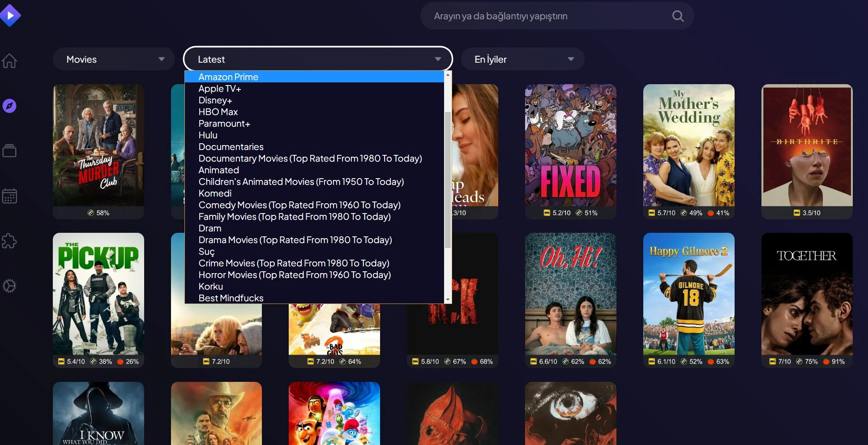The width and height of the screenshot is (868, 445).
Task: Open the Birthrite movie poster
Action: click(807, 145)
